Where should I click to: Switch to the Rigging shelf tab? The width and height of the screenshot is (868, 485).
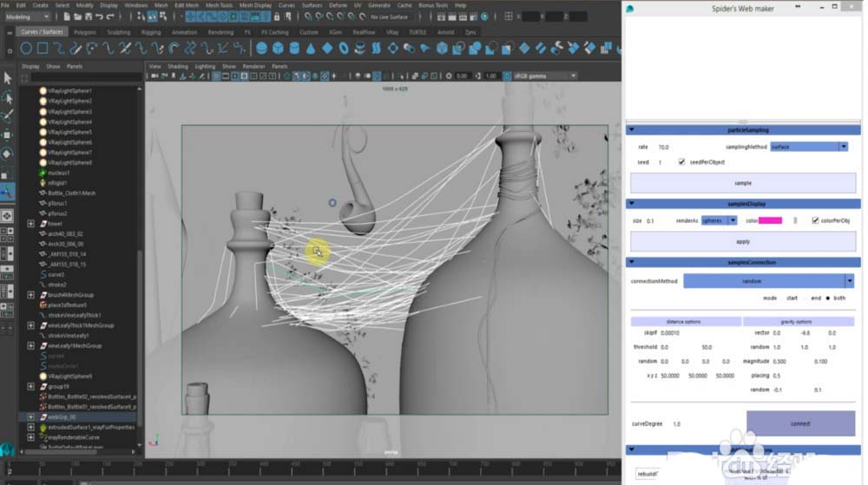pyautogui.click(x=151, y=32)
